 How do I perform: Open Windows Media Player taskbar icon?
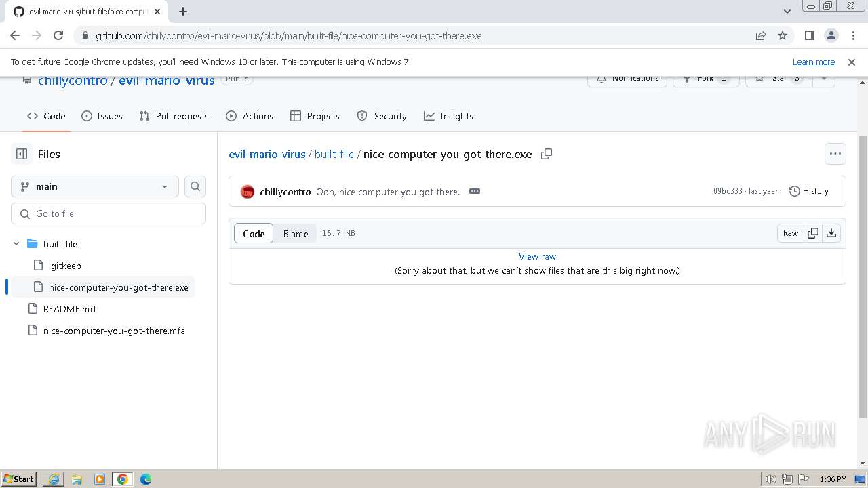point(100,479)
